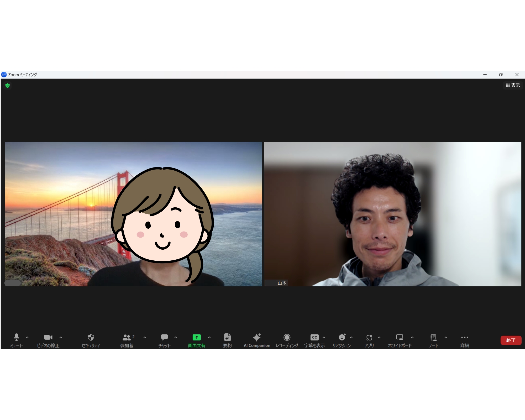525x420 pixels.
Task: Open the Participants panel
Action: pos(127,338)
